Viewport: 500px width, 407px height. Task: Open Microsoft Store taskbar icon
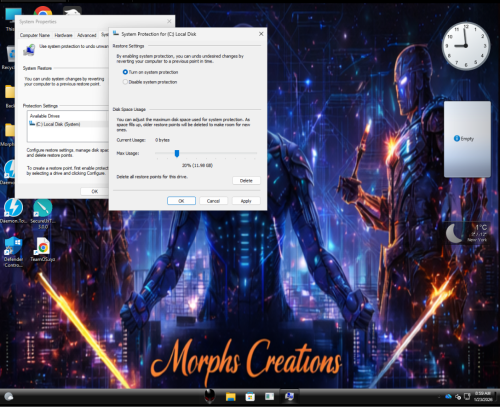[250, 397]
